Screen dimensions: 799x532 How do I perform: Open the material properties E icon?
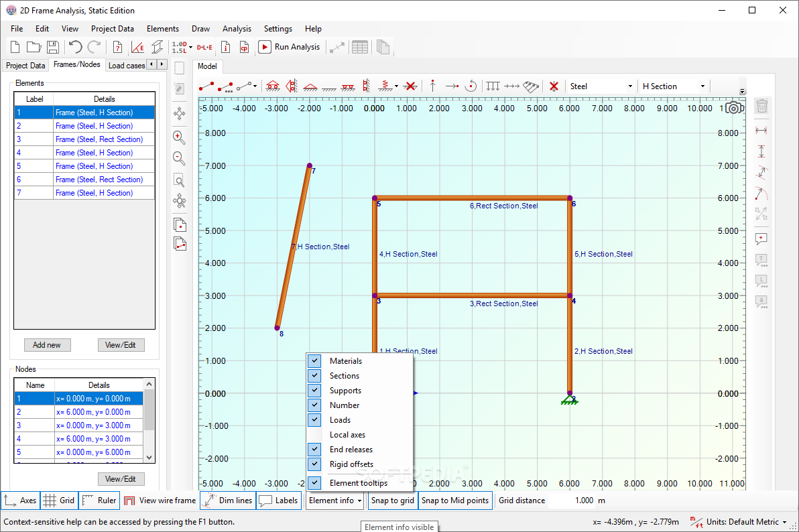[x=137, y=47]
